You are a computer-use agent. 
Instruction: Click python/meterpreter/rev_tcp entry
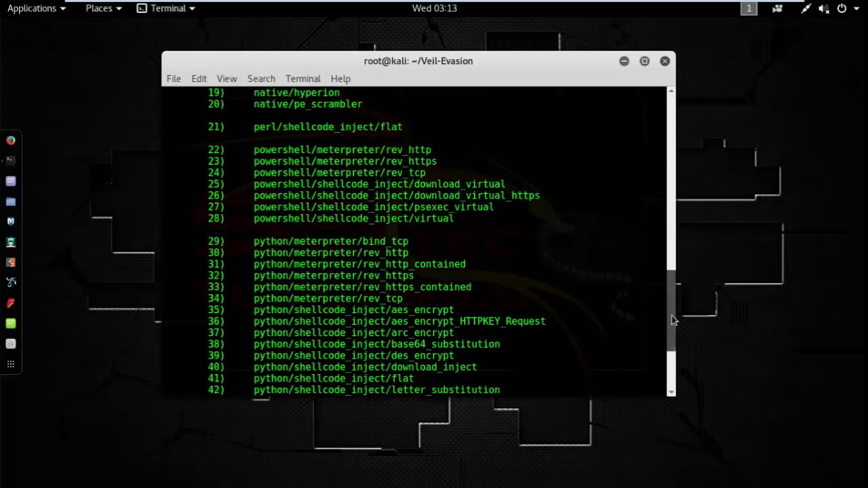click(x=328, y=298)
